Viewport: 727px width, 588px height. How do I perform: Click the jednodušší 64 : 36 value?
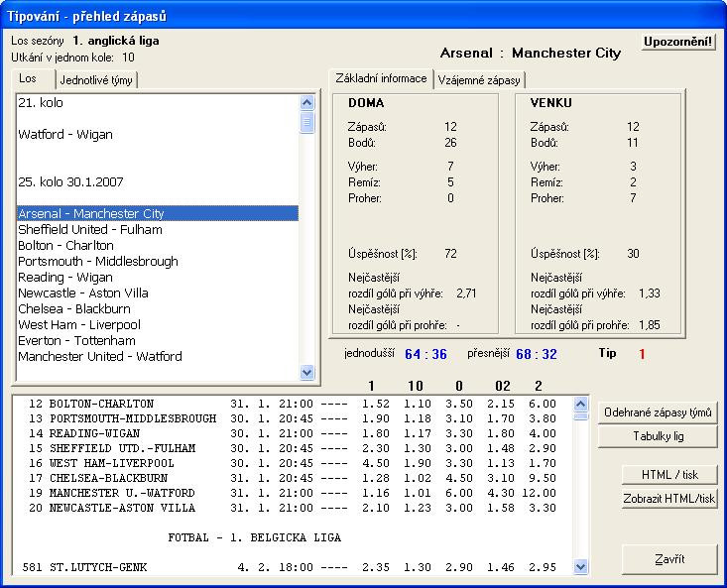(x=425, y=354)
